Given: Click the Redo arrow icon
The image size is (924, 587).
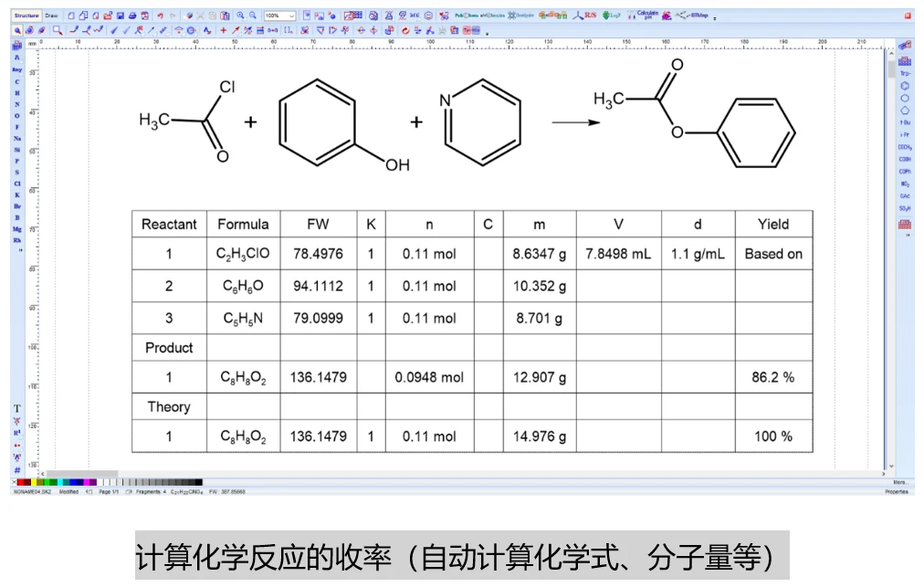Looking at the screenshot, I should 173,16.
